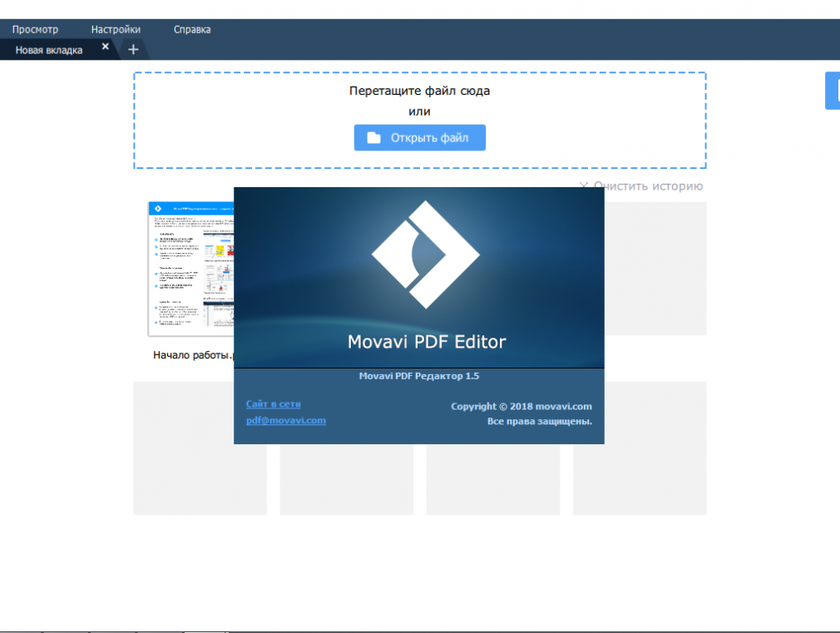Image resolution: width=840 pixels, height=633 pixels.
Task: Click the 'Movavi PDF Editor' title text
Action: click(427, 342)
